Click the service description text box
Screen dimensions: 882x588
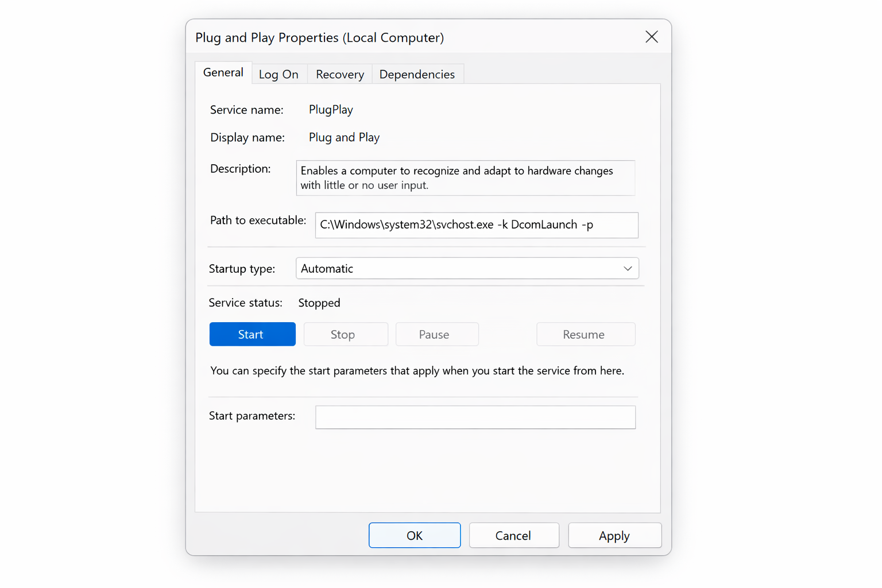coord(465,178)
